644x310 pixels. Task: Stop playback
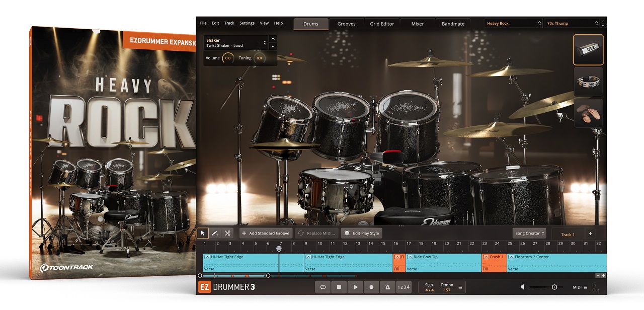[x=339, y=287]
